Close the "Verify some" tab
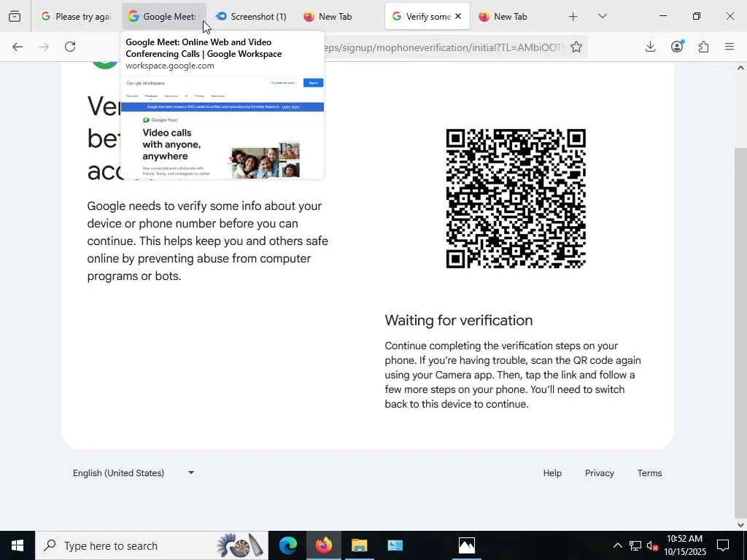 click(458, 16)
